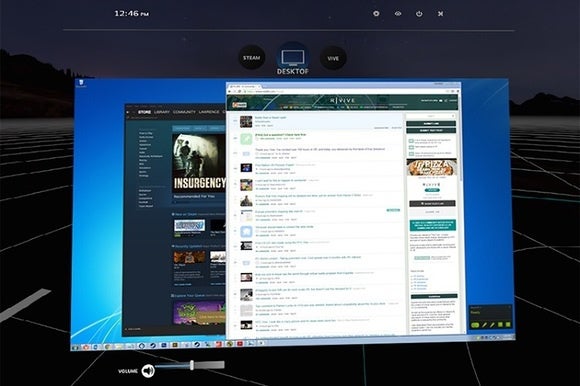Open the green rocket sticky post thumbnail
Viewport: 580px width, 386px height.
click(x=246, y=139)
